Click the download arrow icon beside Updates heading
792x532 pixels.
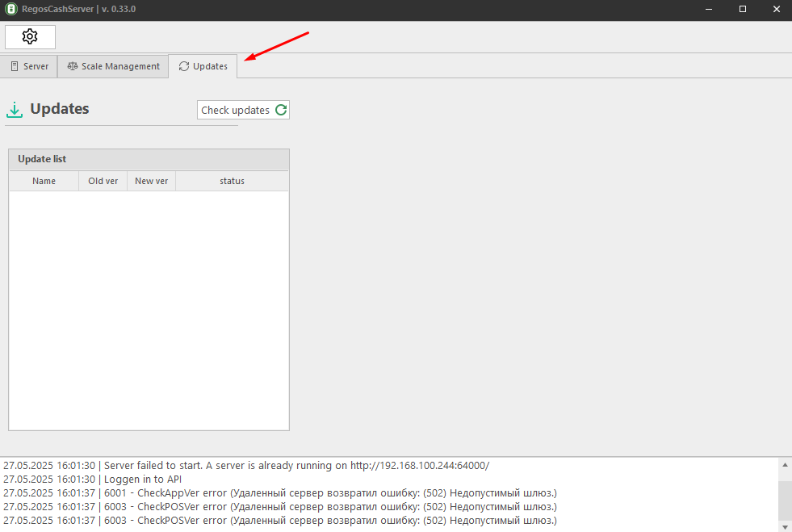click(x=15, y=110)
